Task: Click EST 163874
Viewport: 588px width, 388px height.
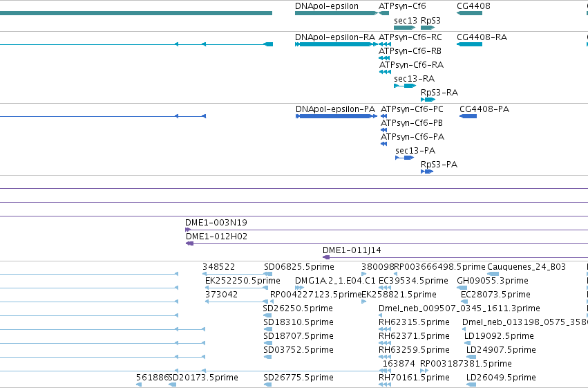Action: (399, 364)
